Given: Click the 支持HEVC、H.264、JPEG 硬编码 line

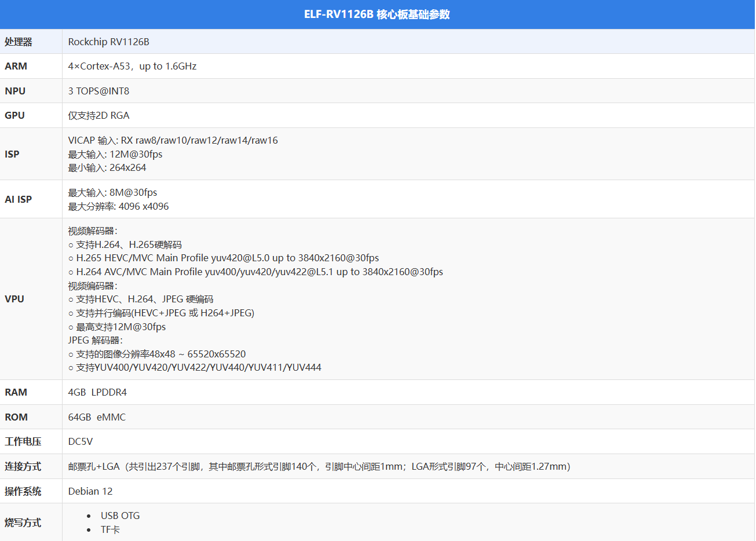Looking at the screenshot, I should click(141, 299).
